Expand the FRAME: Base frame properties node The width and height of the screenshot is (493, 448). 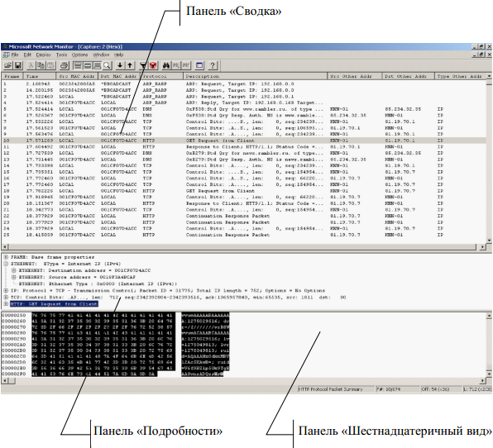(6, 257)
